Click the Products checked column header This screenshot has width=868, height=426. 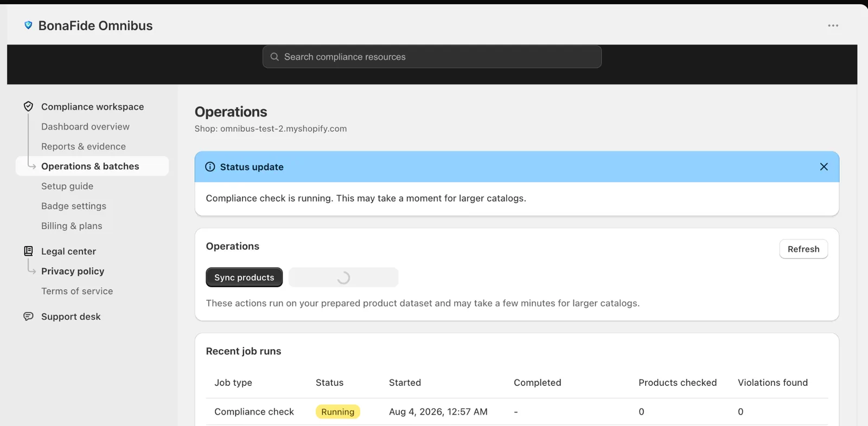(678, 382)
